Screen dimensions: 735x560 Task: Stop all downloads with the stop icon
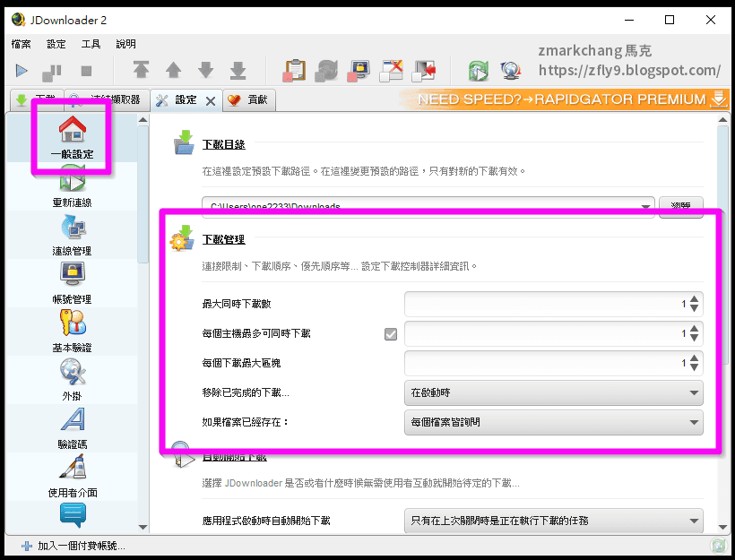pyautogui.click(x=86, y=71)
